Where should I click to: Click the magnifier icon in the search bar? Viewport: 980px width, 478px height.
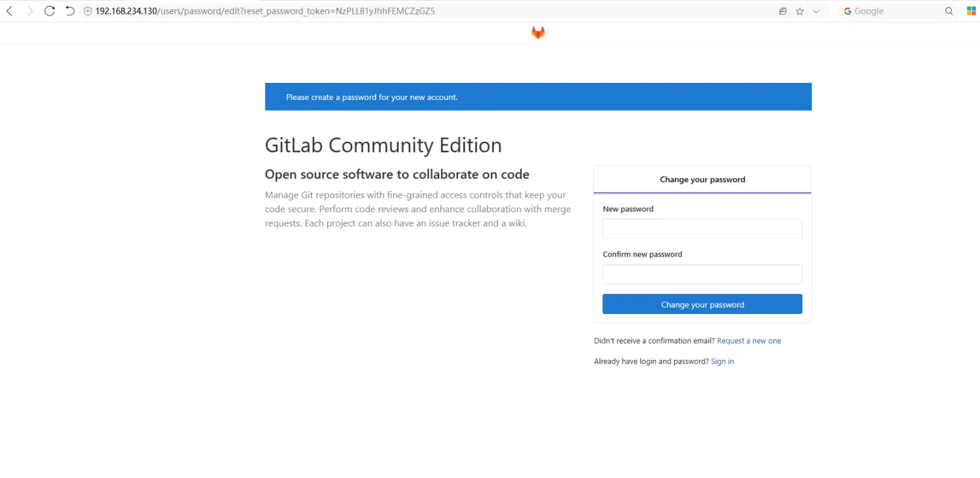click(949, 10)
